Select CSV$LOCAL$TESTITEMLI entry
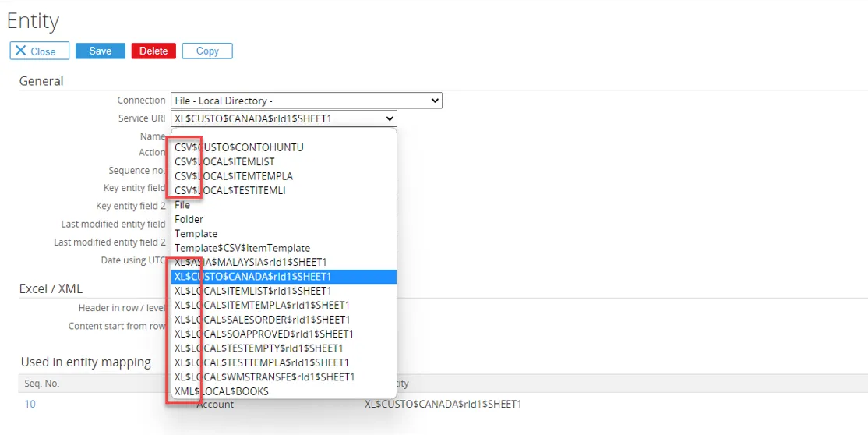 230,190
